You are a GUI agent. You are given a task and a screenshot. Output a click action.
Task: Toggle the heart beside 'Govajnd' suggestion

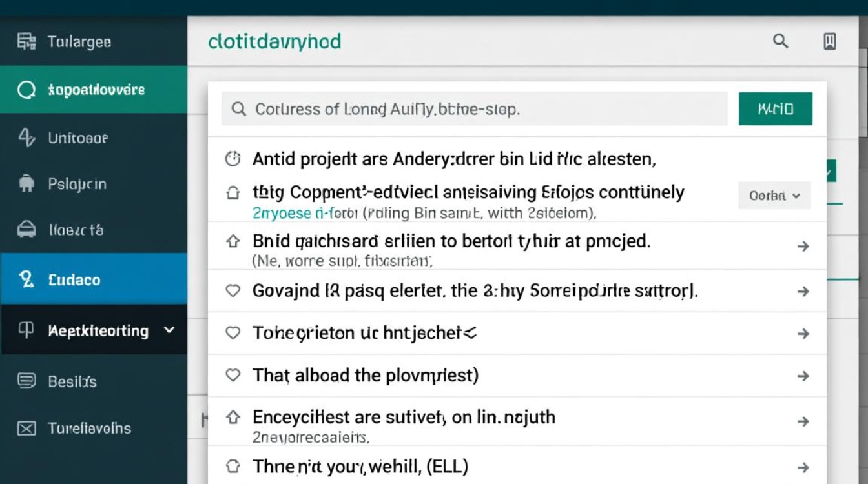pyautogui.click(x=233, y=290)
